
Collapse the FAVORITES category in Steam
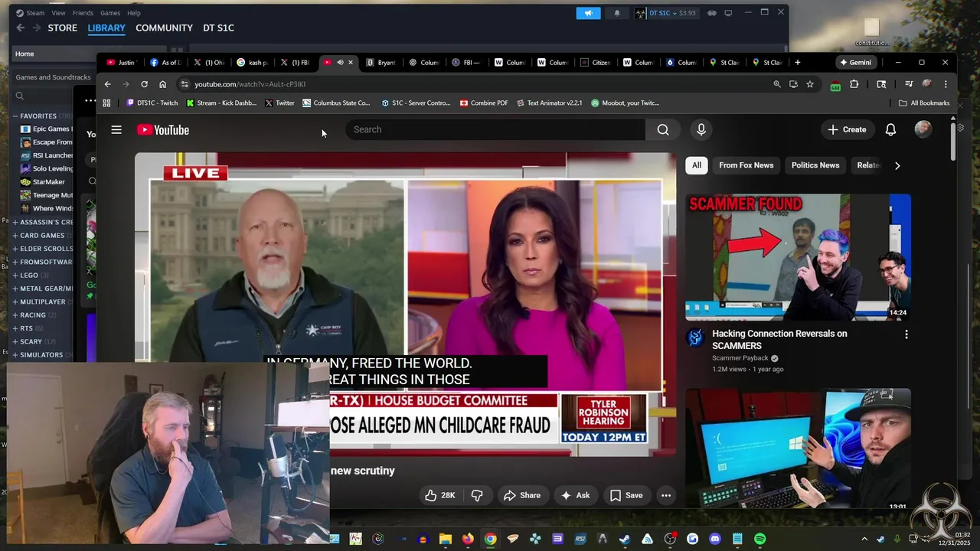point(15,116)
